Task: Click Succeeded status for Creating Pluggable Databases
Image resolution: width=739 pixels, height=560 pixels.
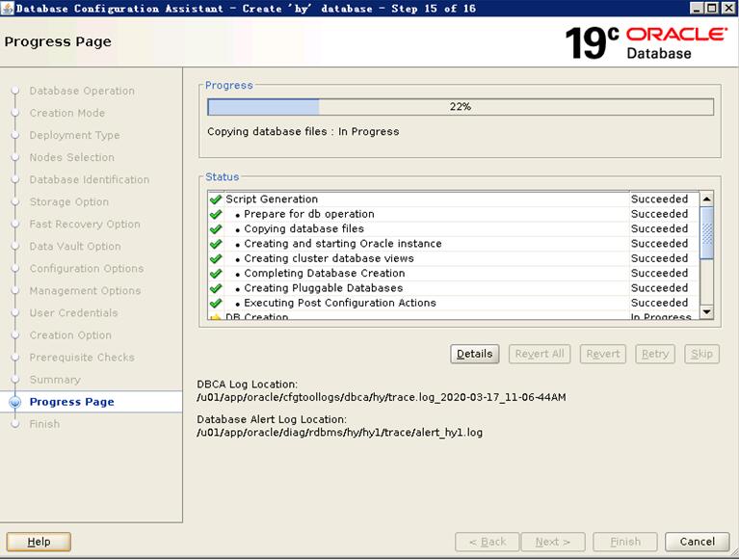Action: (659, 288)
